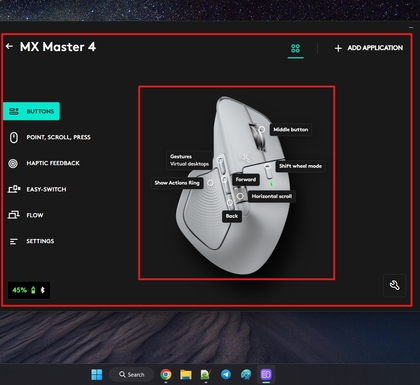
Task: Click the haptic rings icon
Action: (x=13, y=163)
